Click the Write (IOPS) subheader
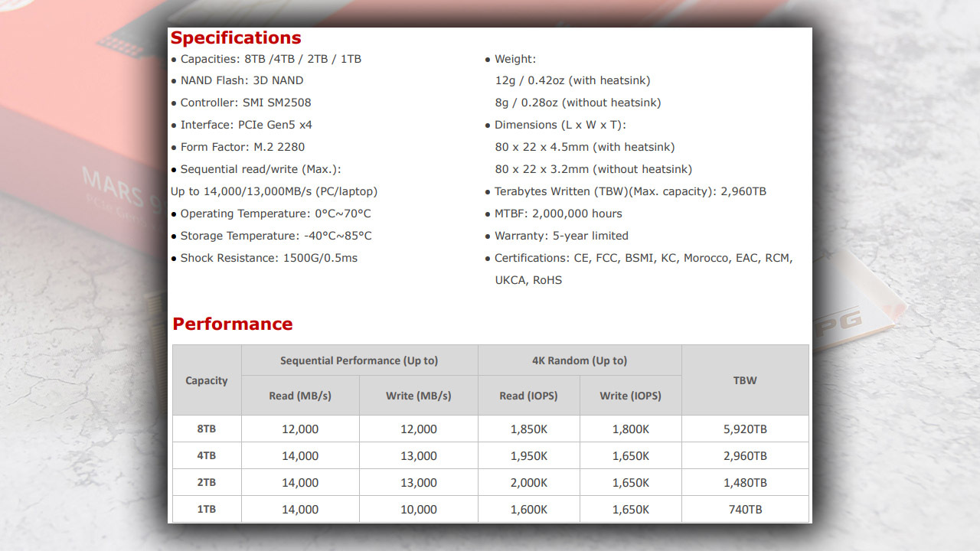This screenshot has width=980, height=551. [630, 396]
